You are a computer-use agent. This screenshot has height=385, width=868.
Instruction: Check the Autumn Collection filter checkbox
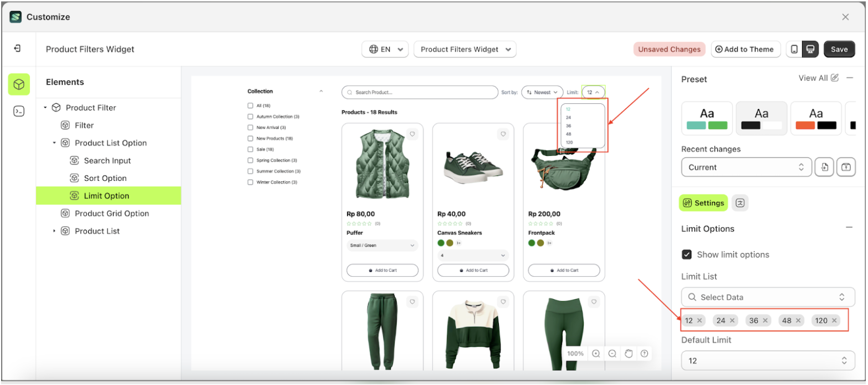tap(251, 116)
